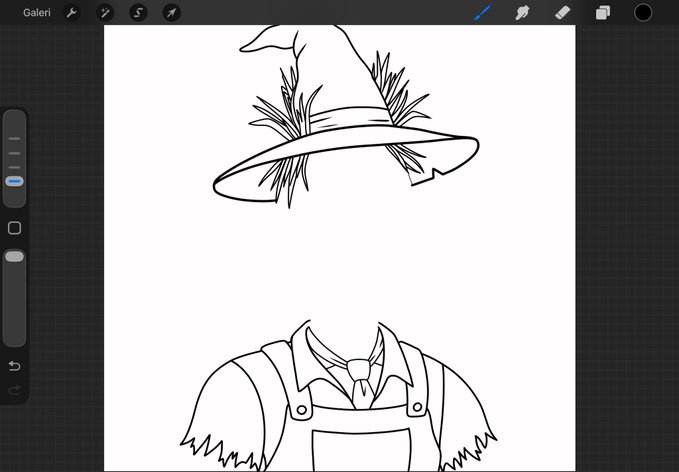Activate the Selection S-ribbon tool
The image size is (679, 472).
point(138,13)
